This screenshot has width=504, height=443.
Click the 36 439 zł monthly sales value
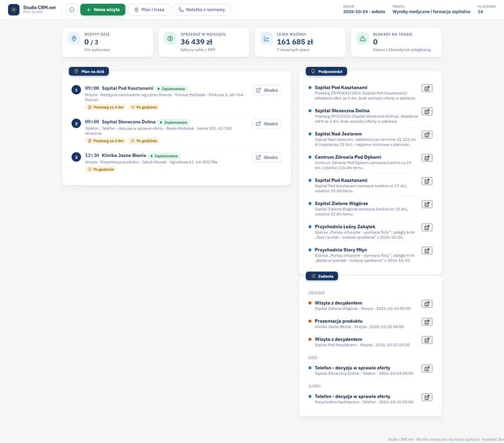coord(197,42)
